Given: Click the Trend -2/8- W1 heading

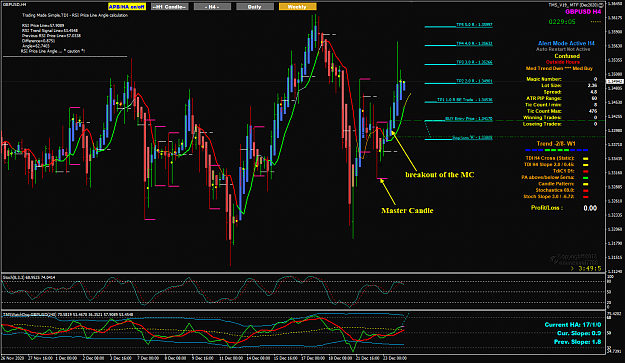Looking at the screenshot, I should 556,143.
